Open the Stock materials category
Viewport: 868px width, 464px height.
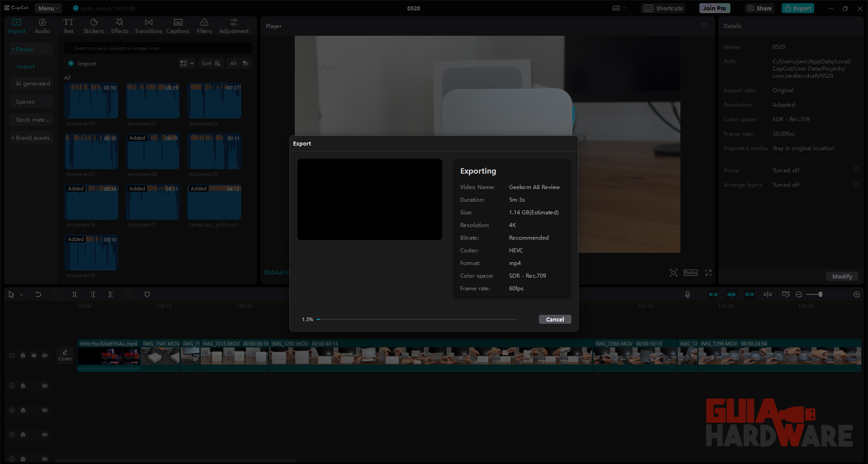coord(31,119)
